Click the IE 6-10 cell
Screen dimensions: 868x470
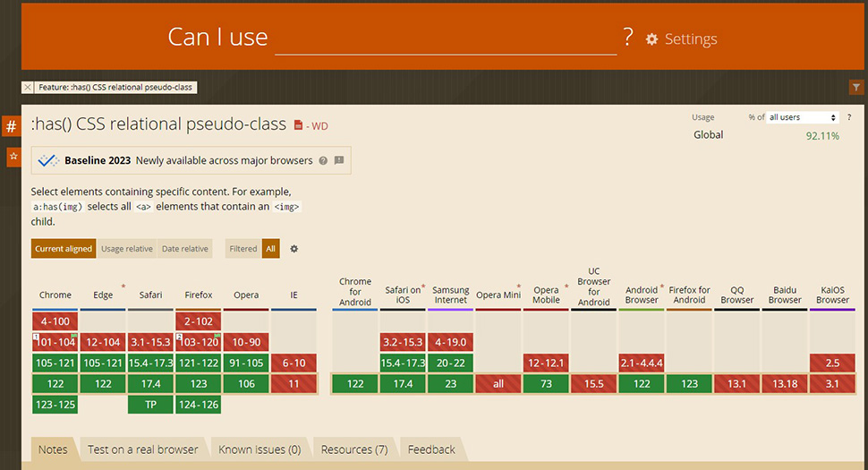pyautogui.click(x=294, y=363)
